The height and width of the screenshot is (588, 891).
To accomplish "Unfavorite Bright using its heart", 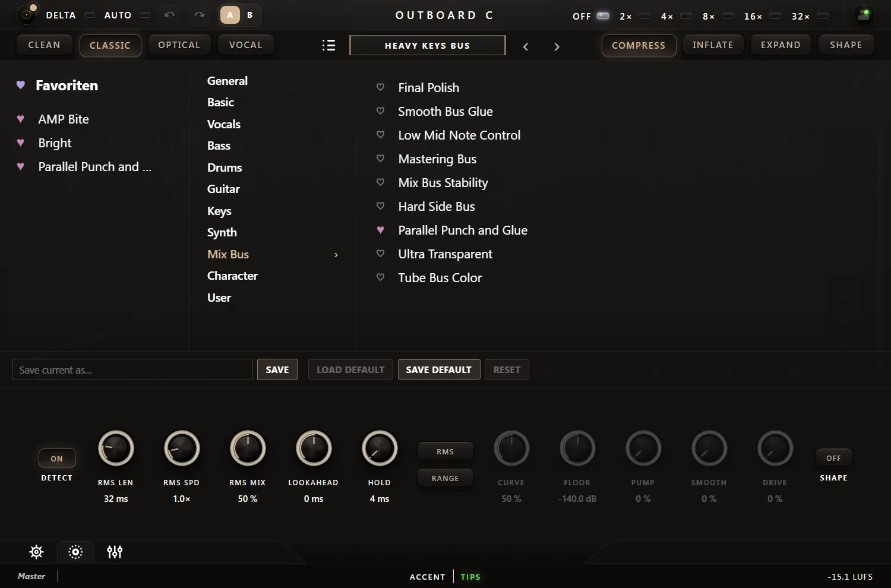I will (x=21, y=143).
